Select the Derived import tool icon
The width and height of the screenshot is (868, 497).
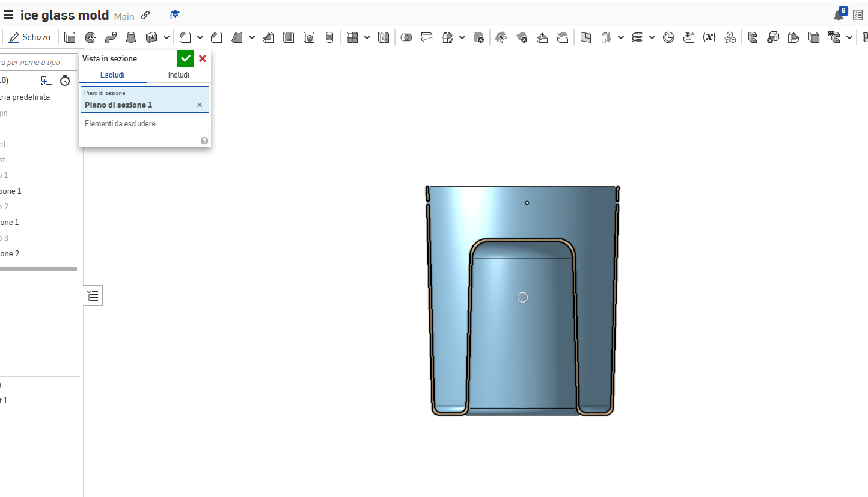click(689, 37)
